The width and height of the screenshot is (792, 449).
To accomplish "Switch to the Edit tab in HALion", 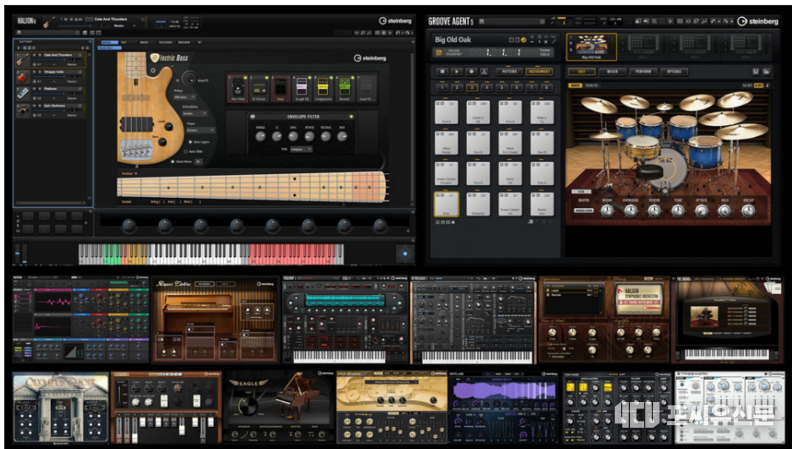I will coord(124,42).
